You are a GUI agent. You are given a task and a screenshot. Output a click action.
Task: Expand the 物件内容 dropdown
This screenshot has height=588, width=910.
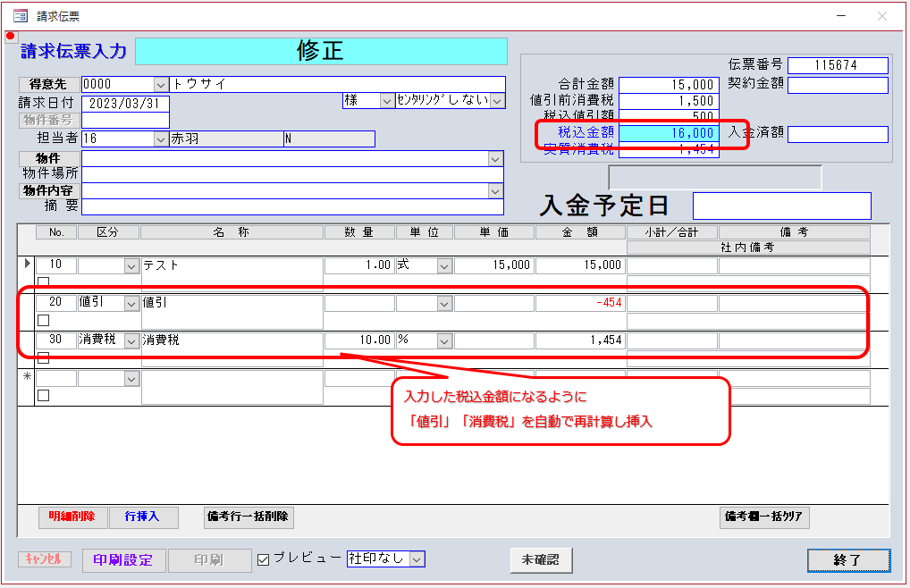(x=494, y=190)
